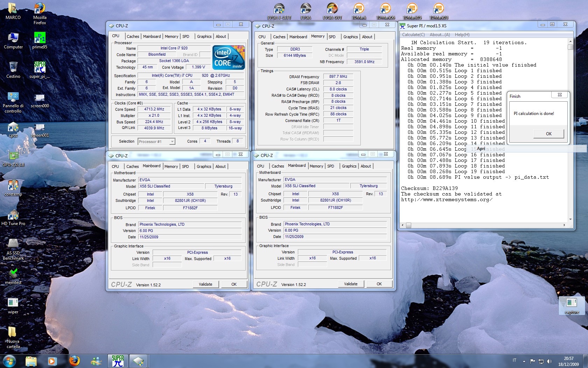Click Super PI vertical scrollbar up arrow
The width and height of the screenshot is (588, 368).
coord(570,41)
